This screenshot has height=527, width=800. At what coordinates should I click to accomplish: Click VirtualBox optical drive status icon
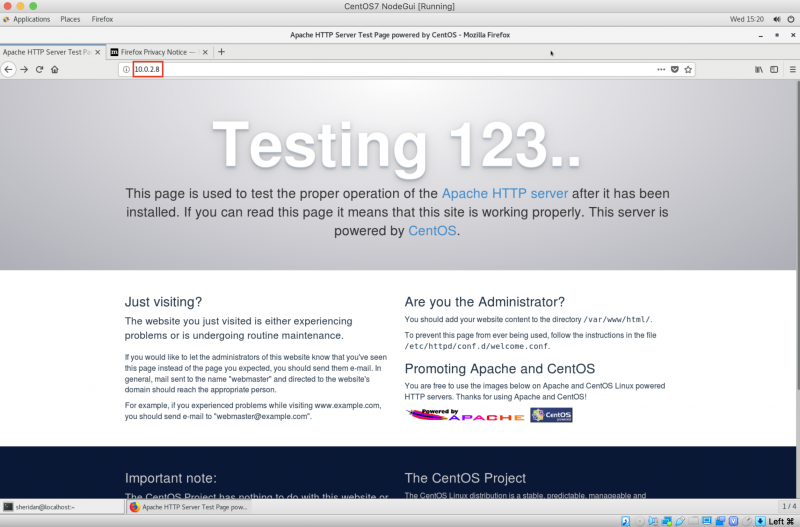tap(640, 521)
